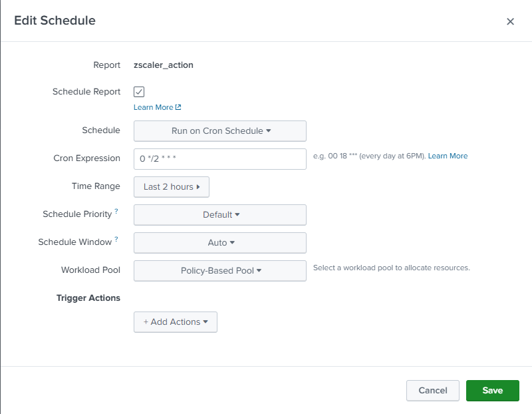Expand the Policy-Based Pool workload dropdown

[x=220, y=271]
